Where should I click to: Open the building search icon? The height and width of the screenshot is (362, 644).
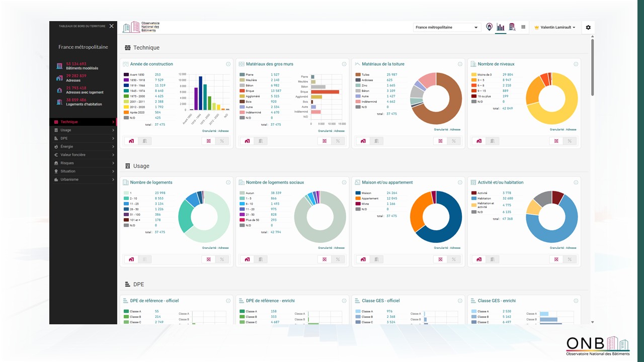[512, 27]
